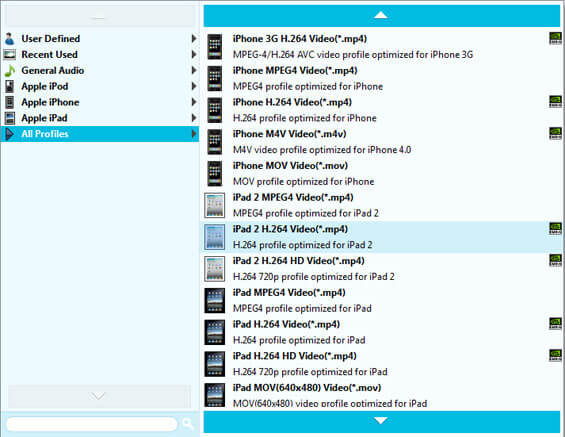Click the iPad MPEG4 Video tablet icon
565x437 pixels.
(215, 300)
